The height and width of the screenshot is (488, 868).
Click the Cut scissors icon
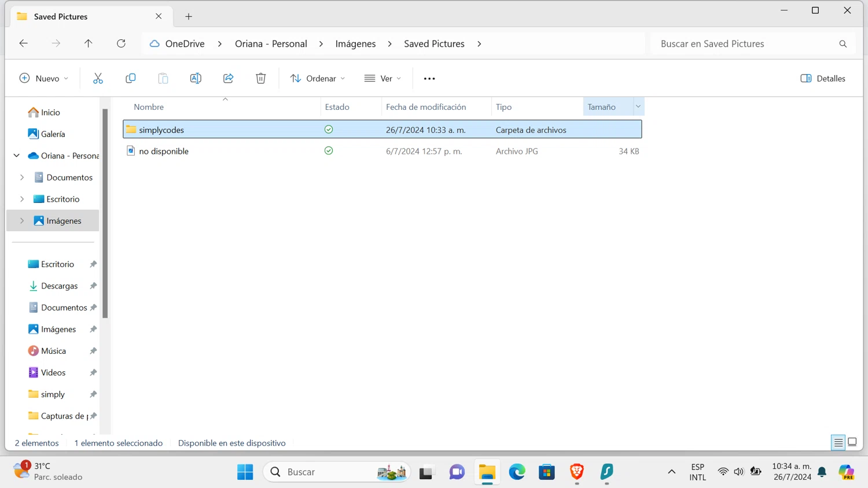[x=98, y=79]
